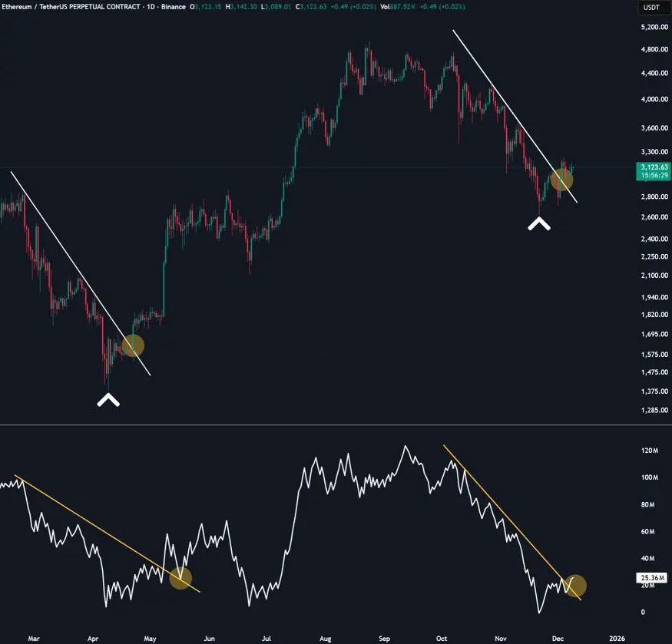The height and width of the screenshot is (644, 672).
Task: Click the 60M indicator axis label
Action: [x=647, y=531]
